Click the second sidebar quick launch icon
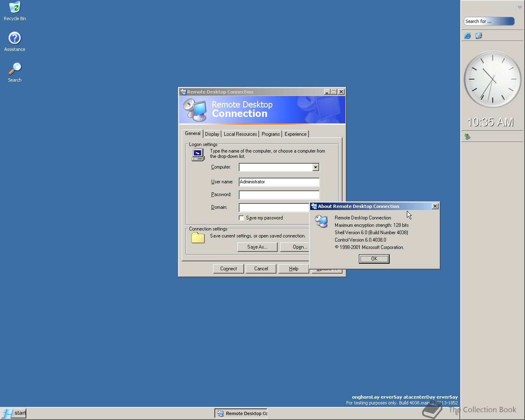 click(479, 36)
